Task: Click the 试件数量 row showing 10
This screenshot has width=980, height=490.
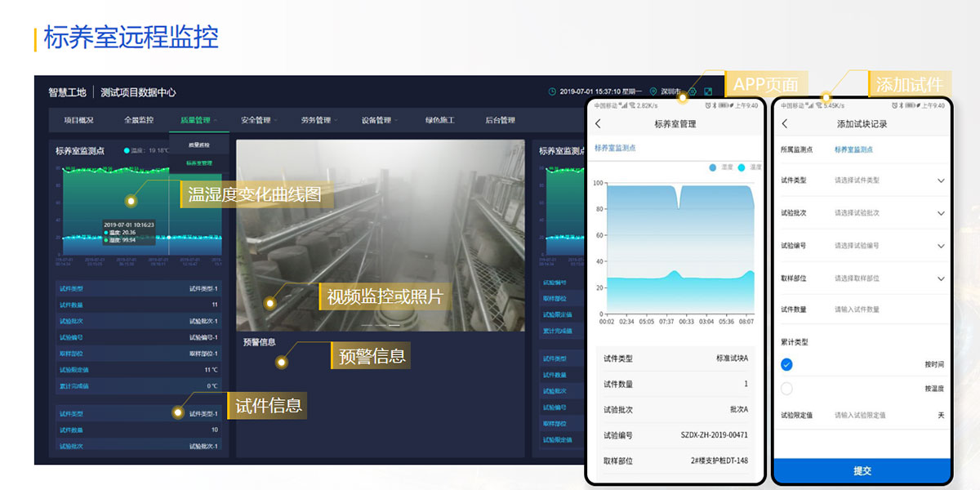Action: pos(139,430)
